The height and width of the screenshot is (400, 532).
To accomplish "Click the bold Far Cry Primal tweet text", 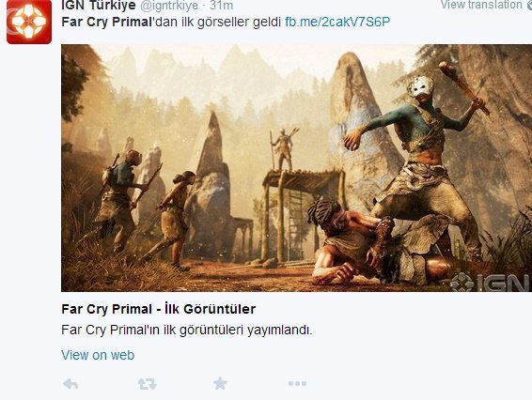I will (106, 22).
